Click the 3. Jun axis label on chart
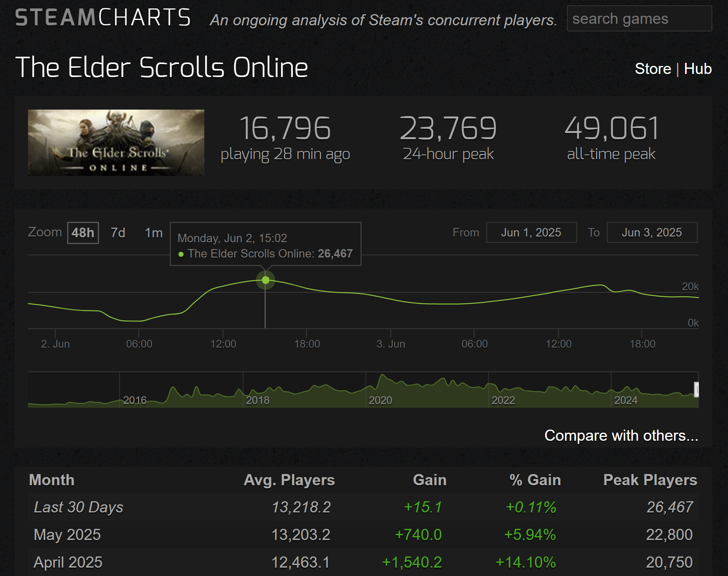This screenshot has height=576, width=728. tap(391, 344)
